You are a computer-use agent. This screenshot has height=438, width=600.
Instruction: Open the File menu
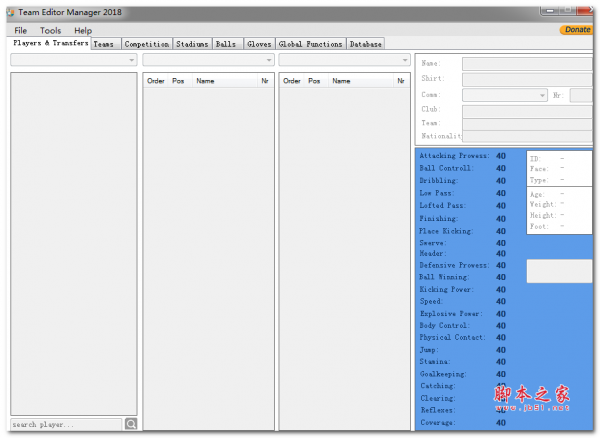[21, 30]
